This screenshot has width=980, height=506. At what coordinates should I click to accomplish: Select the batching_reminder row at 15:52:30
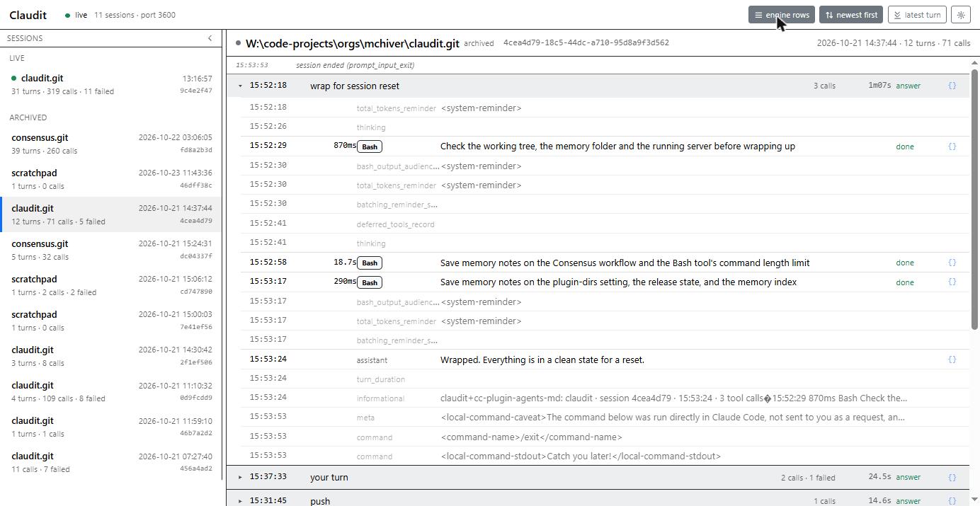[x=605, y=204]
